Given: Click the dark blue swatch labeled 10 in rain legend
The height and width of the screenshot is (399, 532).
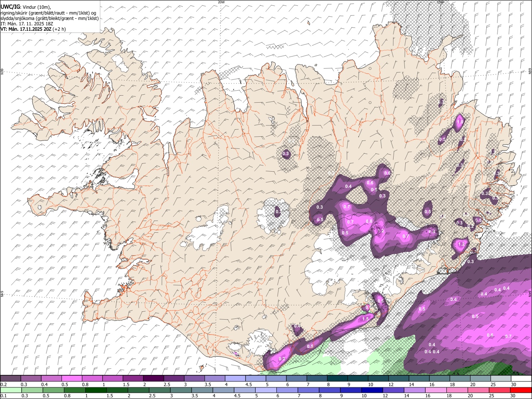Looking at the screenshot, I should click(372, 390).
